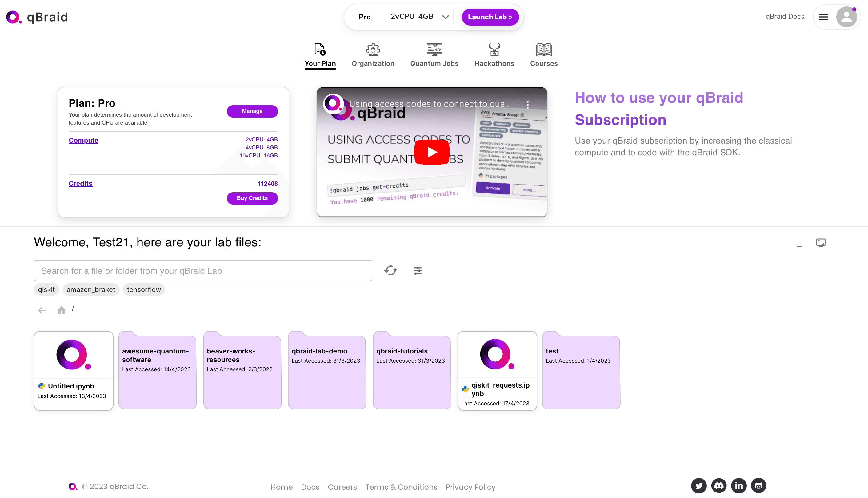The image size is (868, 498).
Task: Filter files by the qiskit tag
Action: [x=46, y=289]
